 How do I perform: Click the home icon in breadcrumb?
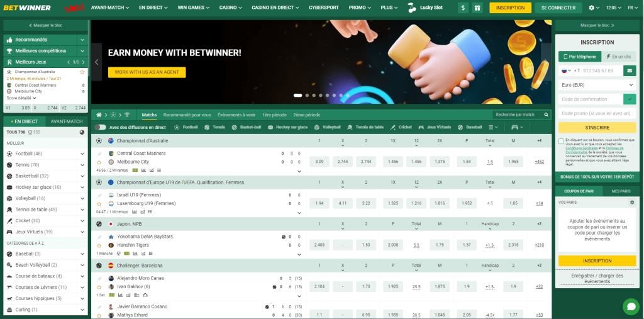point(99,115)
